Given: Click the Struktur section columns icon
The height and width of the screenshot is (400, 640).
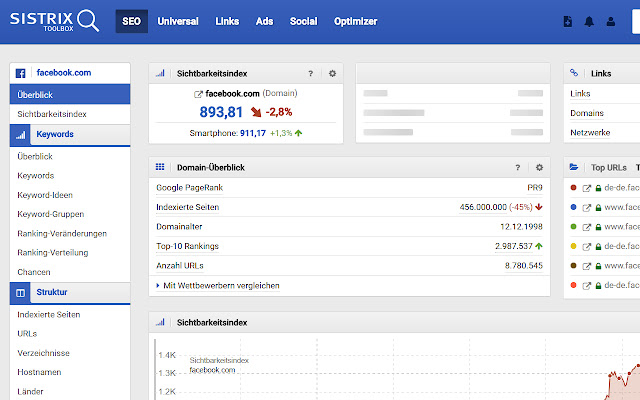Looking at the screenshot, I should pos(20,293).
